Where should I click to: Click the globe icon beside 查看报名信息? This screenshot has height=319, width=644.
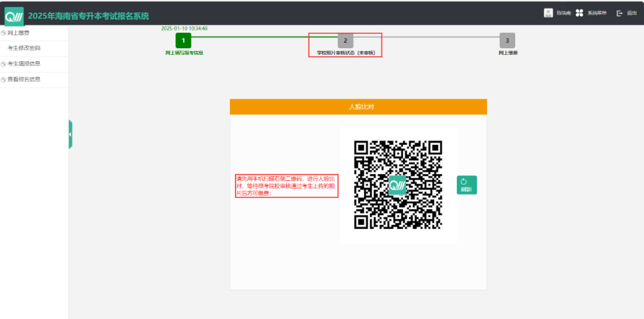point(4,80)
